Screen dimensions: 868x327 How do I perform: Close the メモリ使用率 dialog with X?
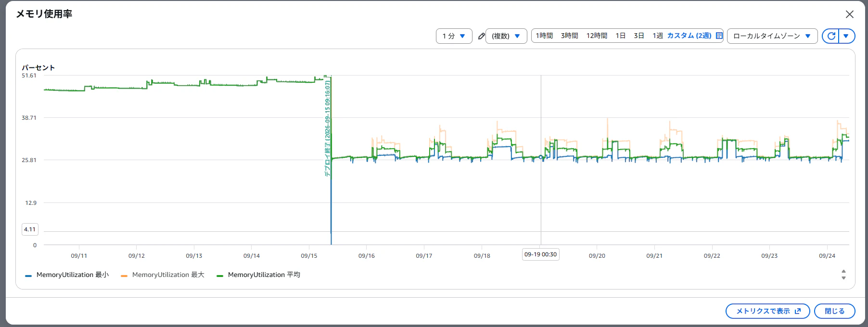[x=850, y=14]
